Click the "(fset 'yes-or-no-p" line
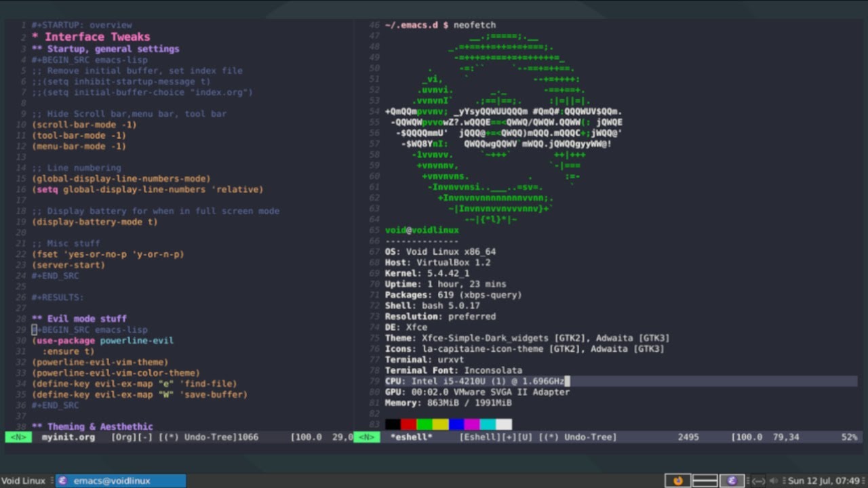 click(108, 255)
